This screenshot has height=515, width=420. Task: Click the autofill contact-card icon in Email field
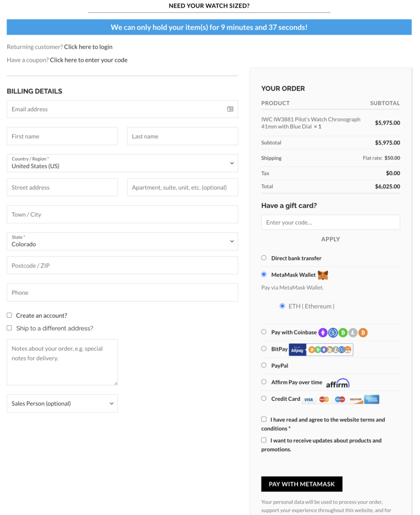[x=230, y=109]
